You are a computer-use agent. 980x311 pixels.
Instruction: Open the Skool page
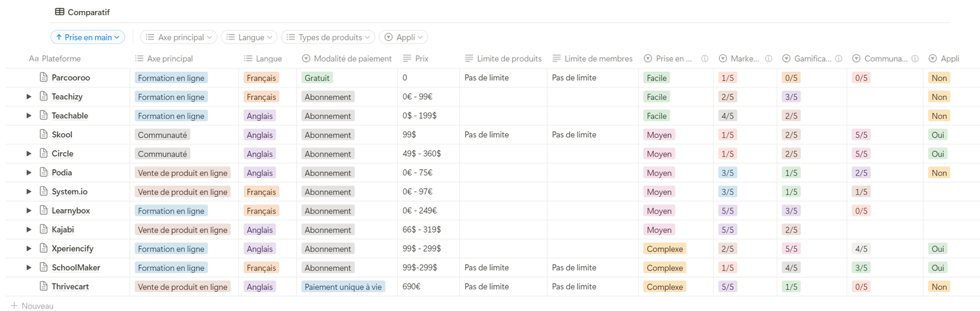[x=62, y=135]
